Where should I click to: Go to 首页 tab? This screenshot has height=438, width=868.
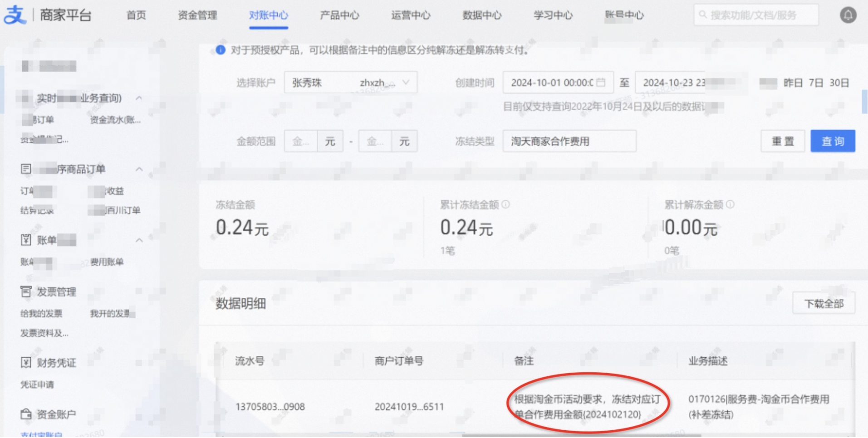(x=136, y=15)
